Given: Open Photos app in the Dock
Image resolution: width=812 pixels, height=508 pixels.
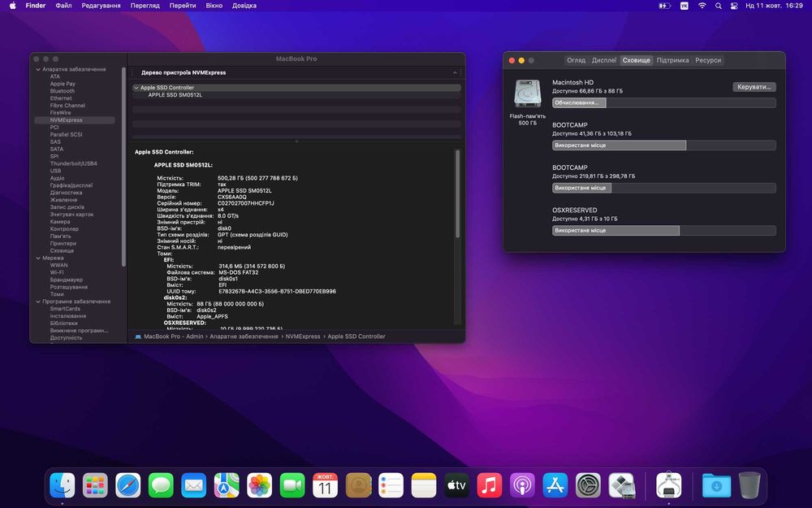Looking at the screenshot, I should [x=260, y=486].
